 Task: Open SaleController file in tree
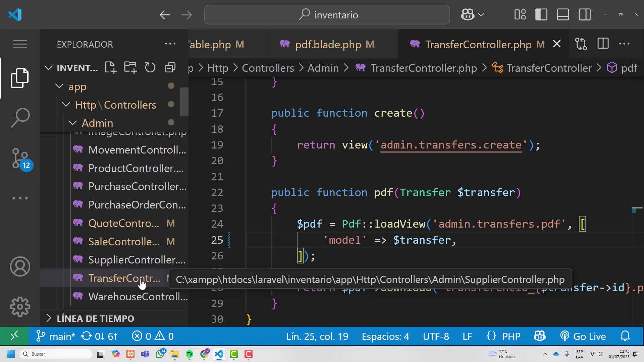pos(124,242)
